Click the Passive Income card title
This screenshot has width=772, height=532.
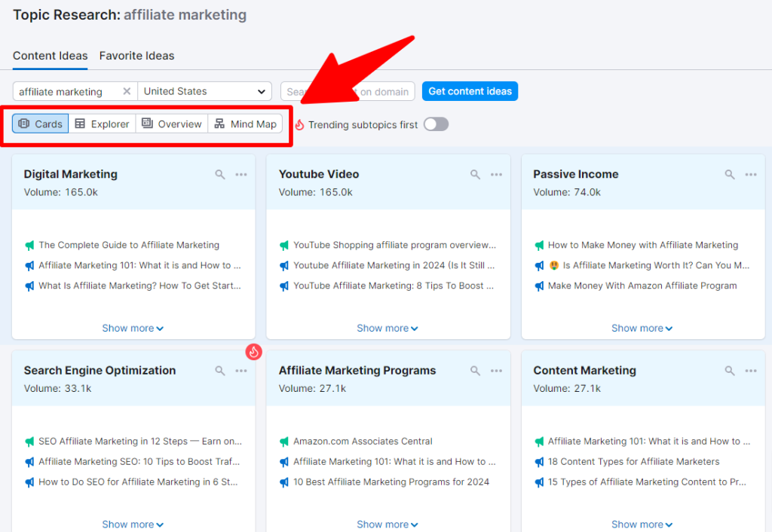pyautogui.click(x=575, y=174)
